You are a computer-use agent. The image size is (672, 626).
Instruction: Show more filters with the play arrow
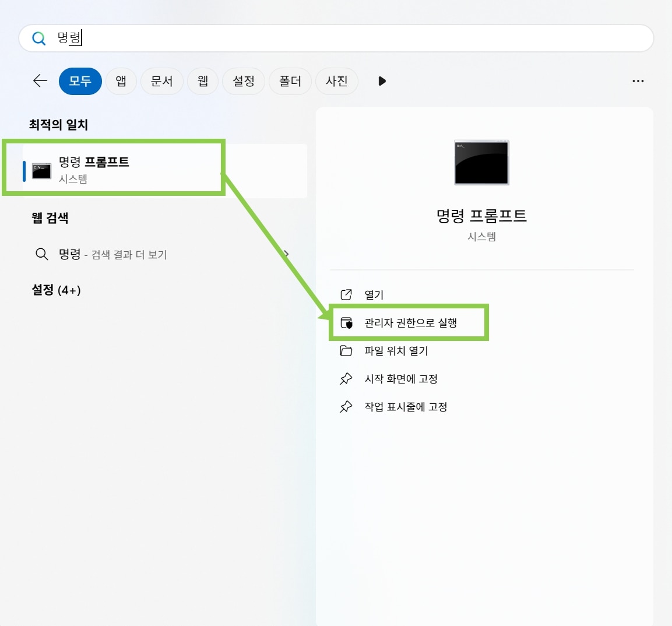tap(382, 81)
